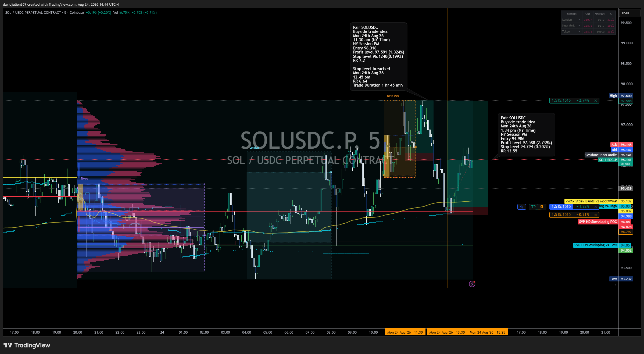Click the Avg(50) column header

tap(599, 14)
